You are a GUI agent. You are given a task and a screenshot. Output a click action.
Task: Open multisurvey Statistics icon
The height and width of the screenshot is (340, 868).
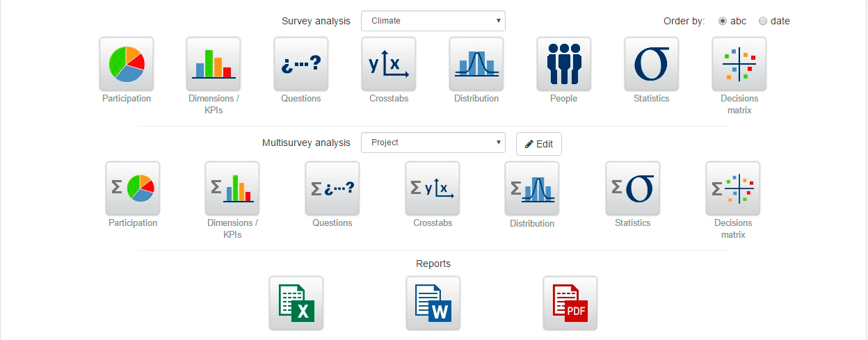point(633,188)
